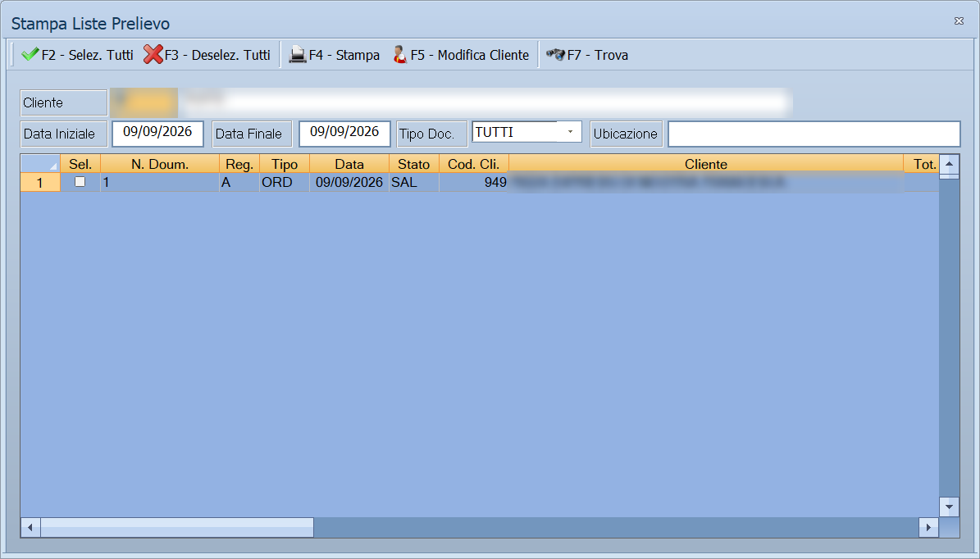The height and width of the screenshot is (559, 980).
Task: Click the Cliente column header in grid
Action: click(x=706, y=164)
